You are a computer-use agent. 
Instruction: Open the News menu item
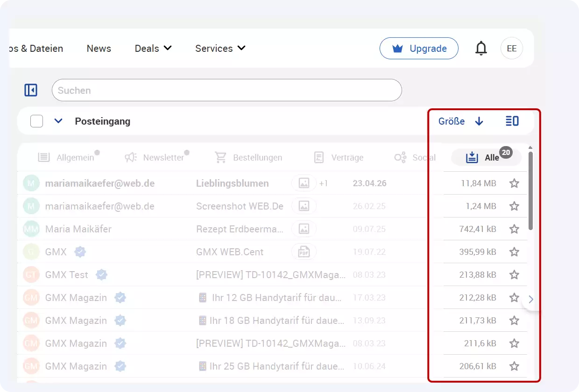[x=99, y=48]
